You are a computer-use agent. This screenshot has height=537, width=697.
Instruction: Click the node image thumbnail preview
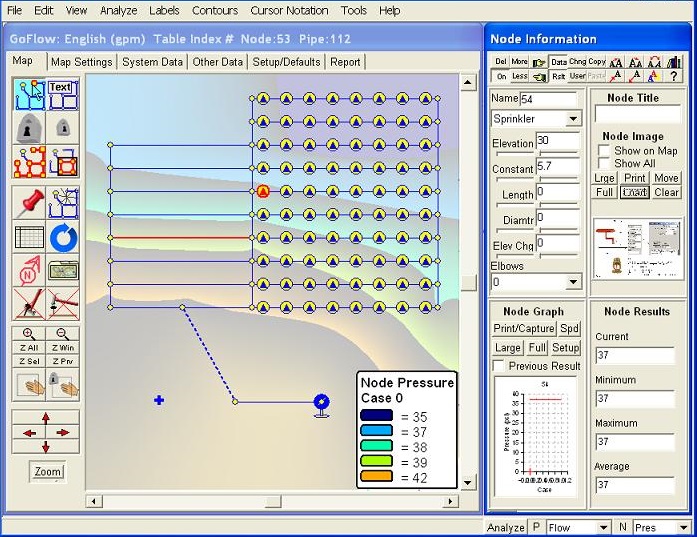pyautogui.click(x=638, y=248)
